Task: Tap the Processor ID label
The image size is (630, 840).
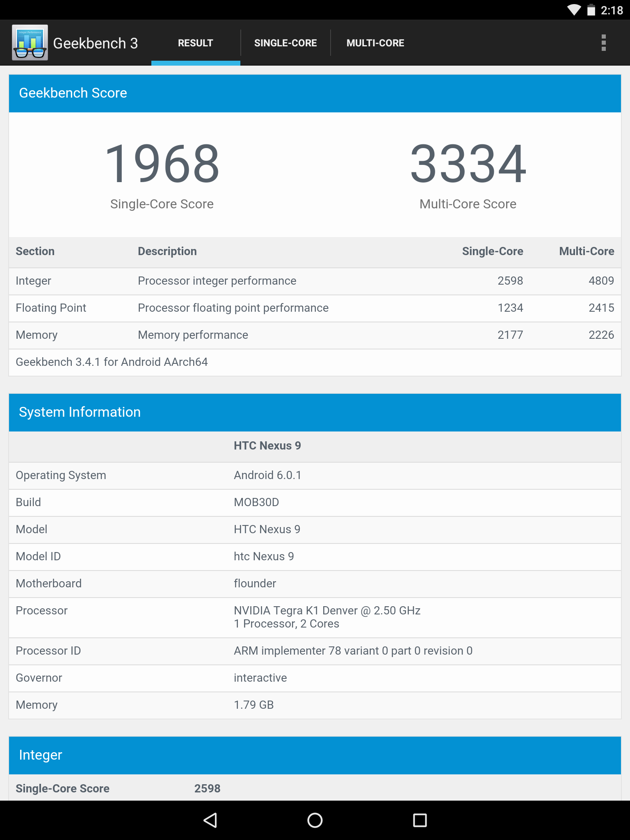Action: point(48,651)
